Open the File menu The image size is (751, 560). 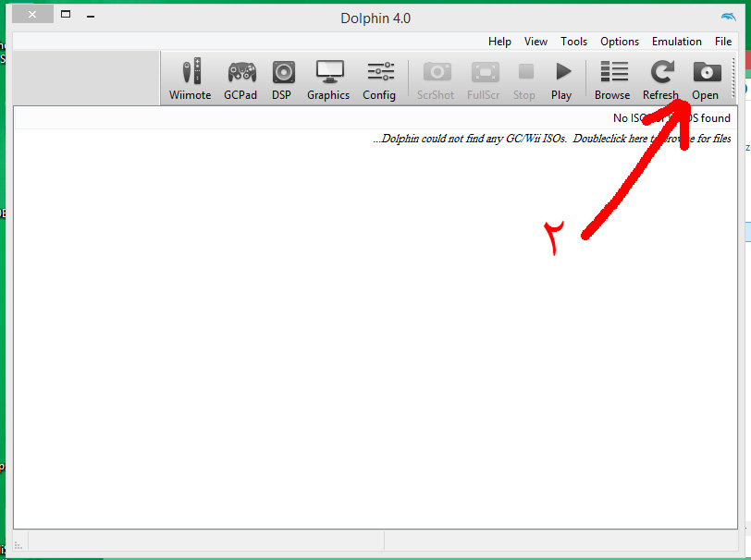723,42
